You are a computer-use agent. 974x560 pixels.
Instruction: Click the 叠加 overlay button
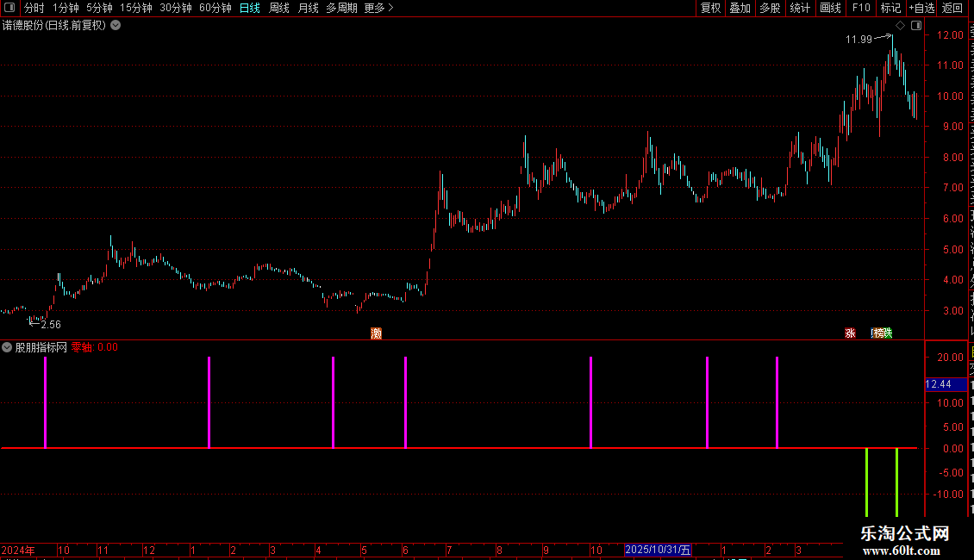(x=740, y=8)
